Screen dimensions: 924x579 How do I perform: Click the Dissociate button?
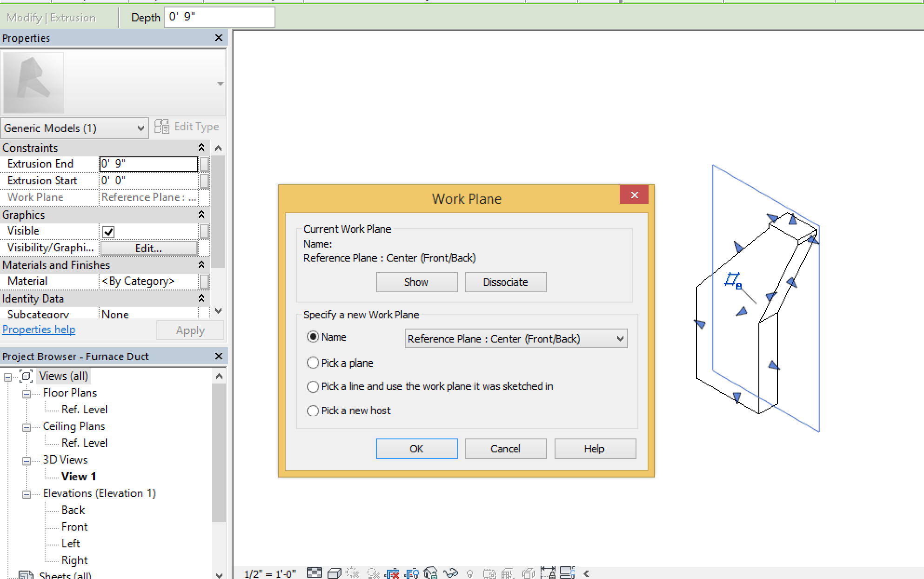point(505,282)
